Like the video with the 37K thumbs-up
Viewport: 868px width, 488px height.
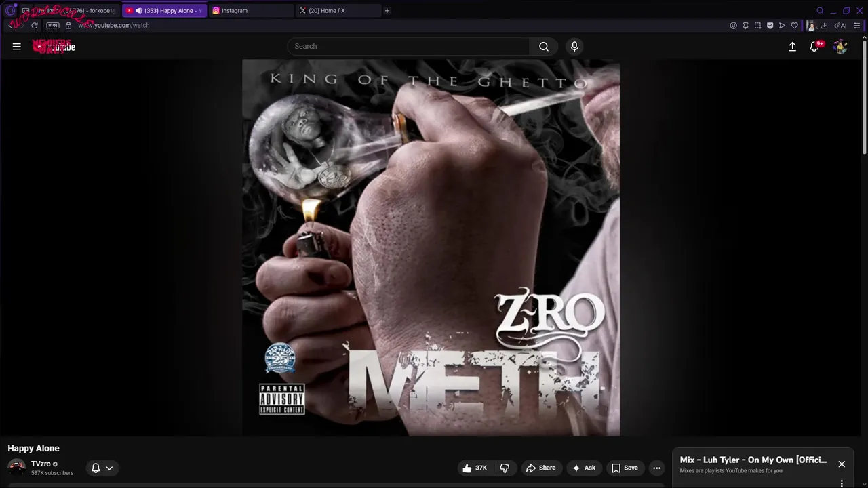[475, 468]
